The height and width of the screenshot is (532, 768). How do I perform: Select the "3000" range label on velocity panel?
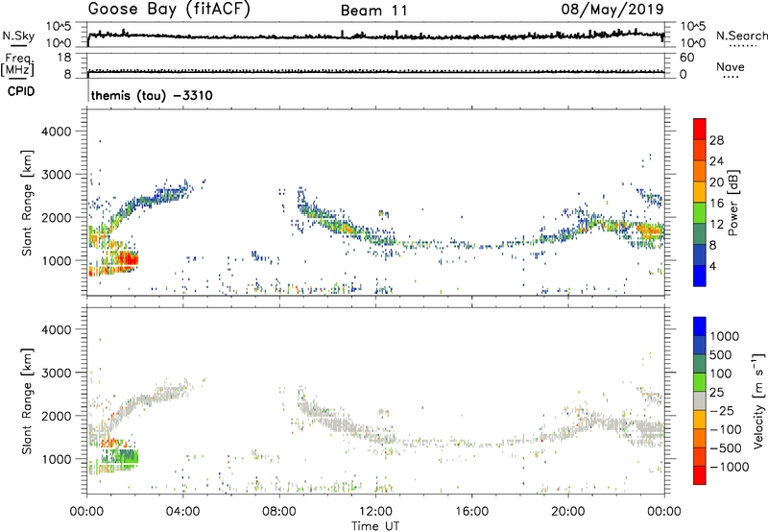pyautogui.click(x=57, y=373)
